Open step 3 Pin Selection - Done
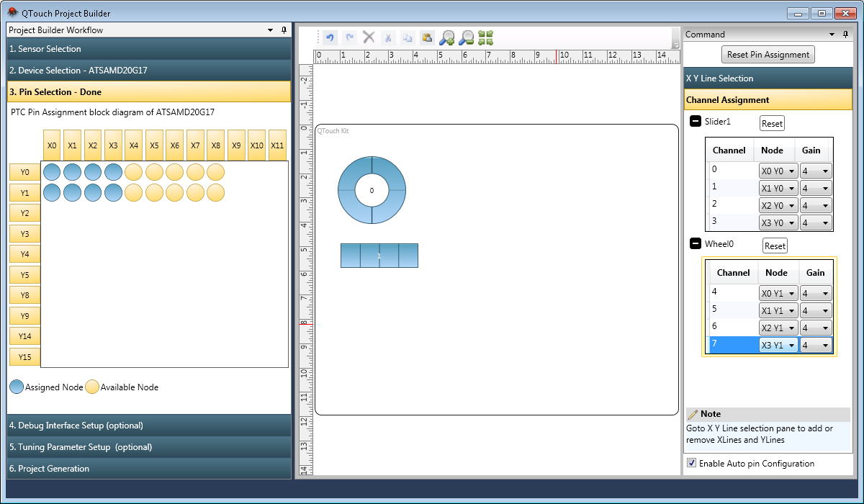Viewport: 864px width, 504px height. tap(148, 92)
